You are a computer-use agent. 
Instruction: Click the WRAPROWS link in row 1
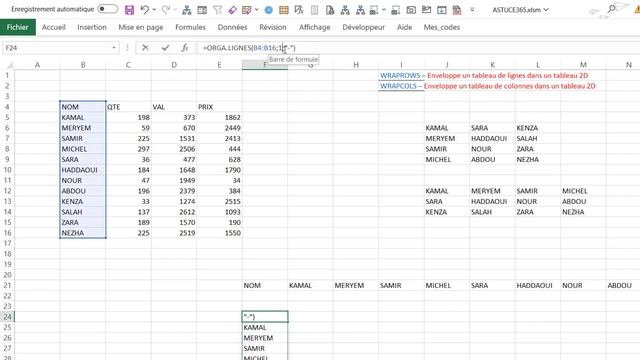coord(400,76)
